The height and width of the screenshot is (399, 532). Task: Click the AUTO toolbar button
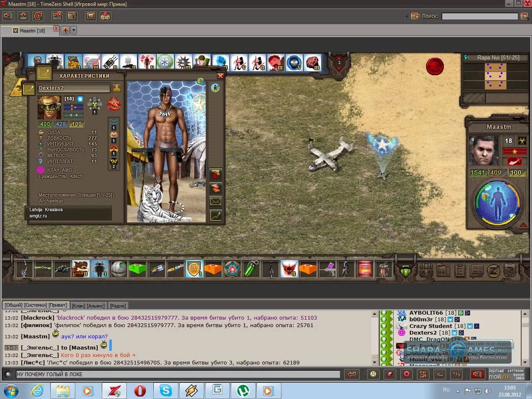tap(57, 16)
